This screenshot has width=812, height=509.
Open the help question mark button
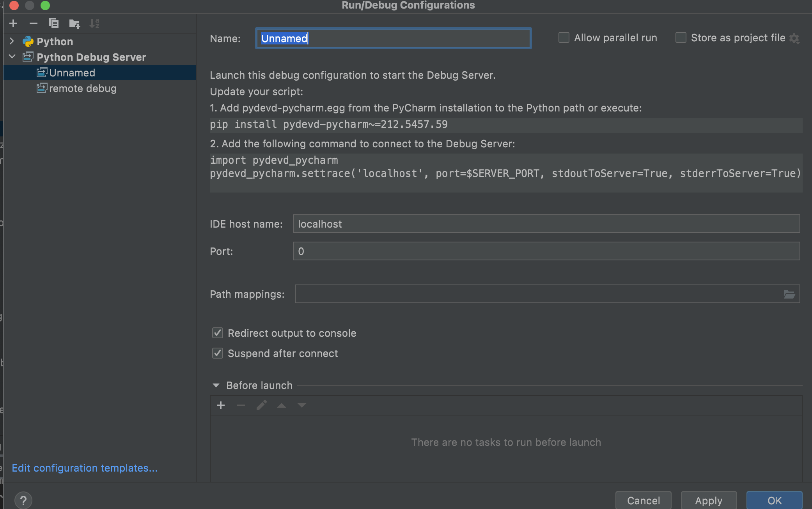point(23,500)
